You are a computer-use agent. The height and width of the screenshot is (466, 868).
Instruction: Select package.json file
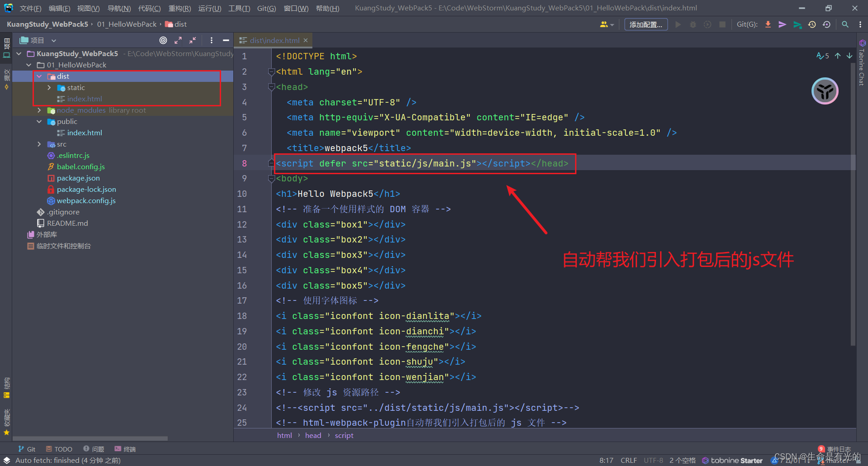point(78,178)
